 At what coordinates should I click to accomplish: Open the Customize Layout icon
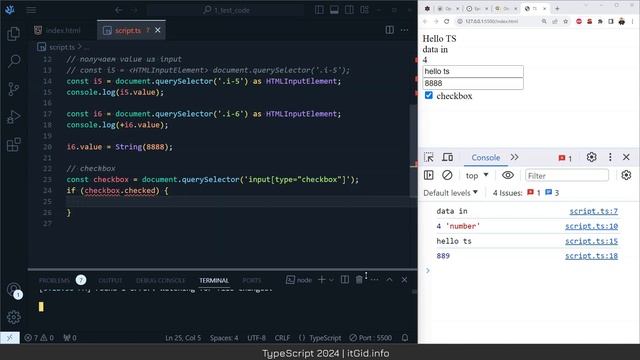(364, 10)
